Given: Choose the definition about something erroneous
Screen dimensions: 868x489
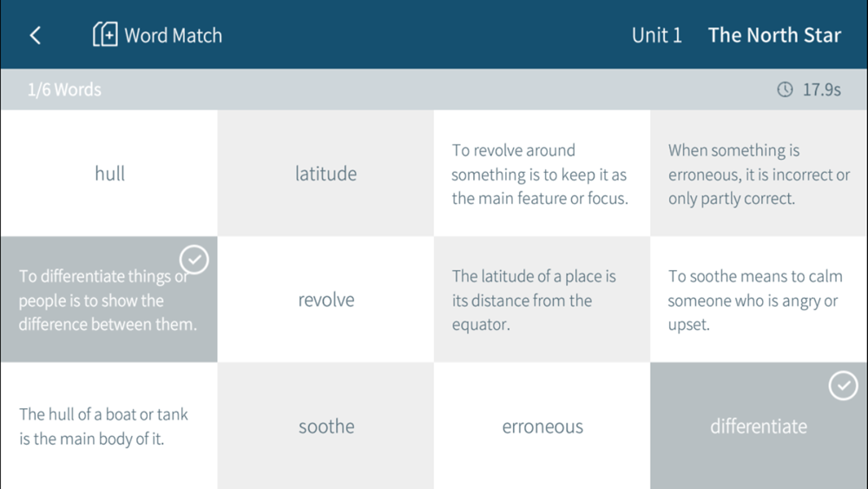Looking at the screenshot, I should (x=759, y=174).
